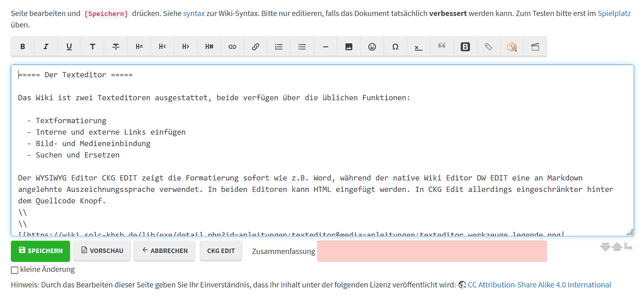This screenshot has height=296, width=644.
Task: Click the Abbrechen cancel button
Action: click(164, 251)
